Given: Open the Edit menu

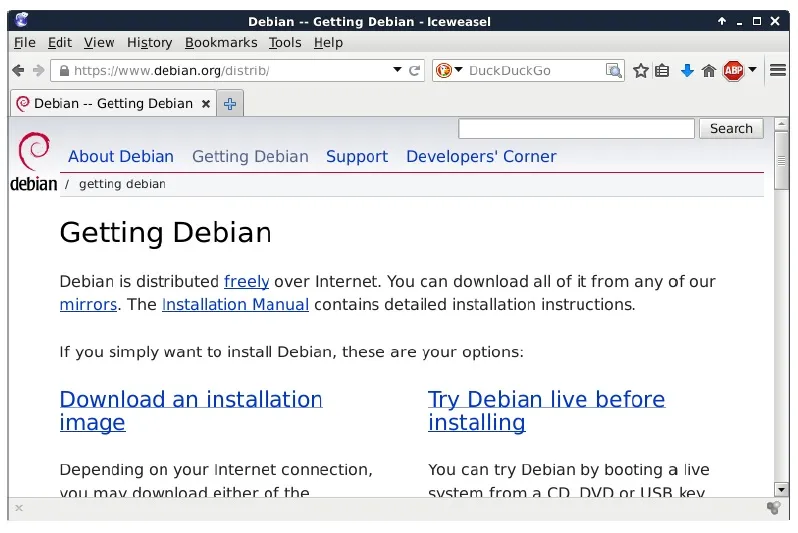Looking at the screenshot, I should (x=60, y=43).
